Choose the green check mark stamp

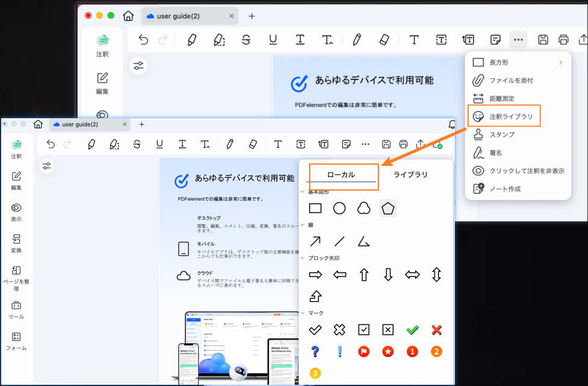(412, 329)
